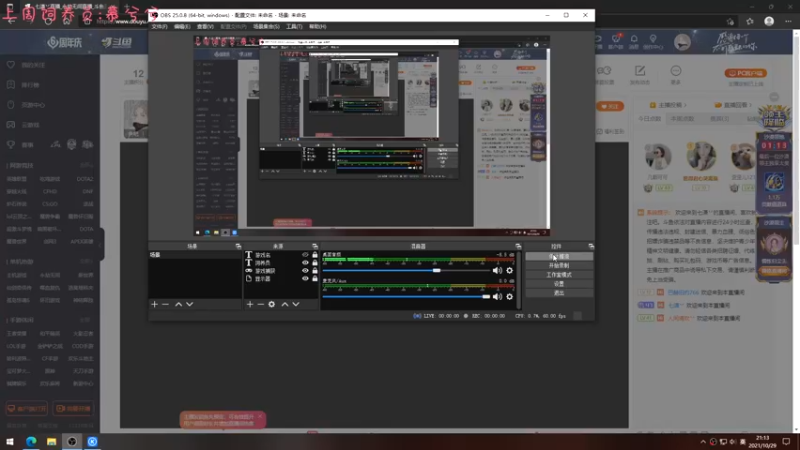Click 开始录制 start recording button
800x450 pixels.
[559, 265]
